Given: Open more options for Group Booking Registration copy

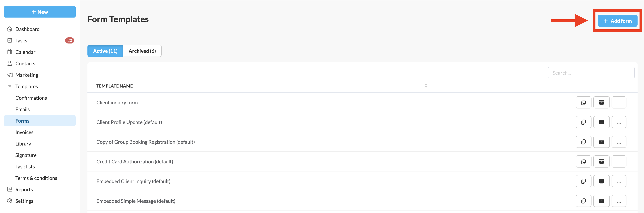Looking at the screenshot, I should pos(619,142).
